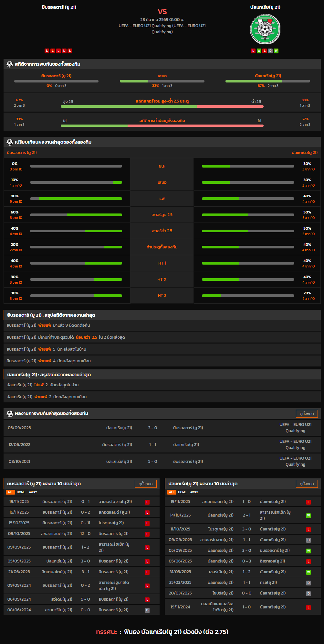Select AWAY filter in Gibraltar's last 10 matches
Screen dimensions: 324x644
(x=33, y=492)
